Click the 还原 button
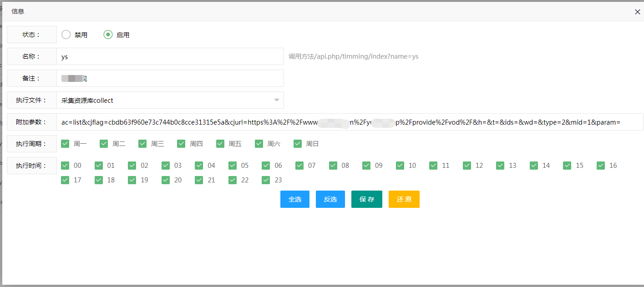 point(404,199)
